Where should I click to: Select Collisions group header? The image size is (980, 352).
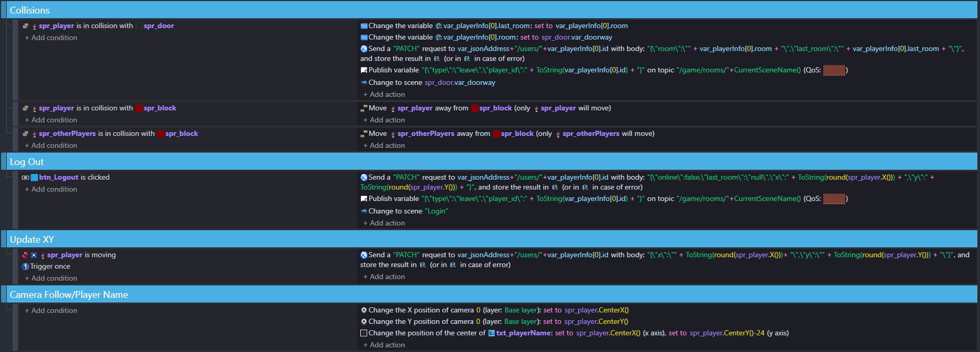pos(493,10)
